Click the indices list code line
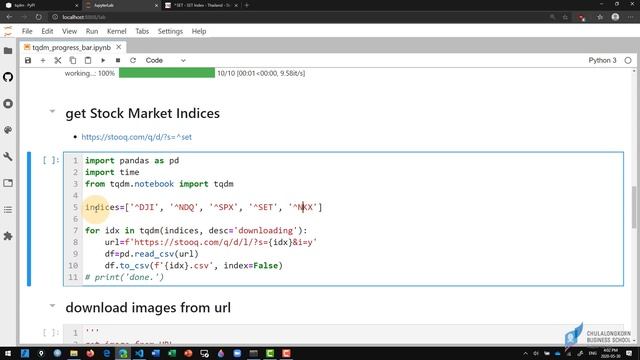Viewport: 640px width, 360px height. 203,207
